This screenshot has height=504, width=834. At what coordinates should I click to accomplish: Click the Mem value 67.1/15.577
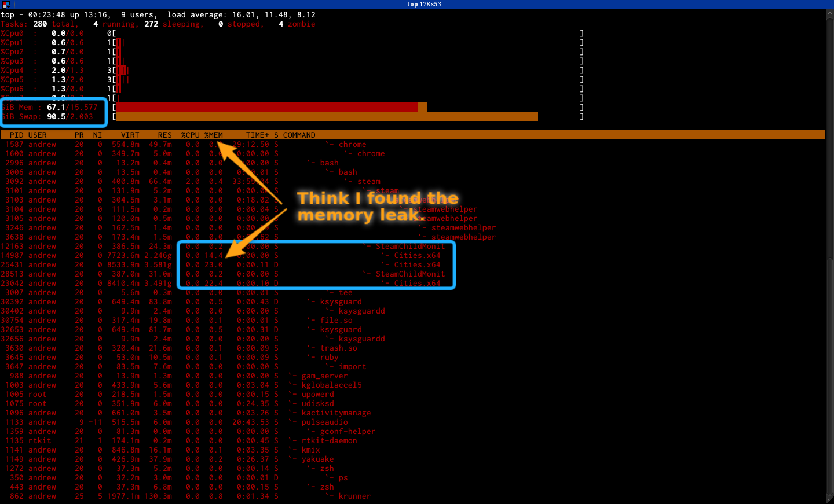point(72,107)
